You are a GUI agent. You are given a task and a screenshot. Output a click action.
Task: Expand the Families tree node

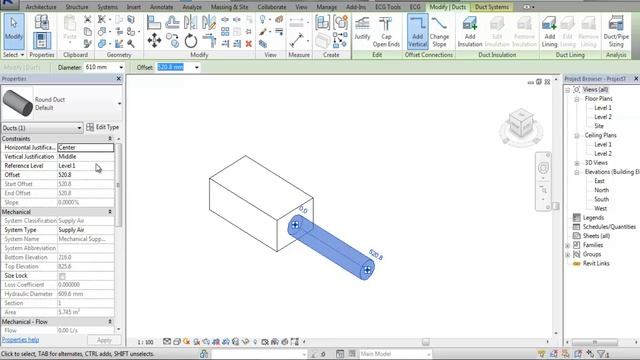[x=567, y=245]
